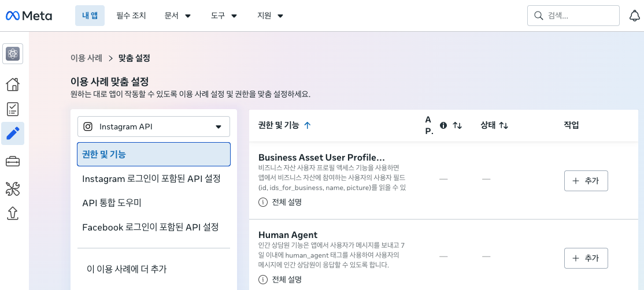Click the info icon next to AP. column
The image size is (644, 290).
(443, 125)
